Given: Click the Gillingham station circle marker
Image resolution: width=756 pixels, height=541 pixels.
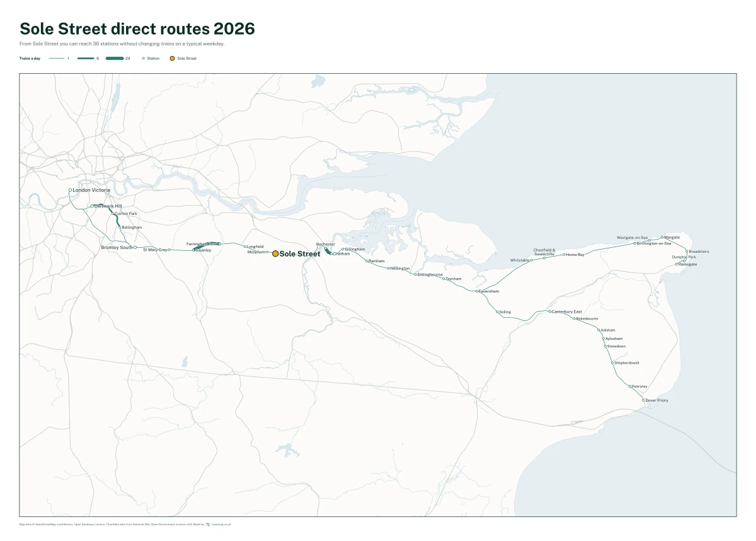Looking at the screenshot, I should pos(343,249).
